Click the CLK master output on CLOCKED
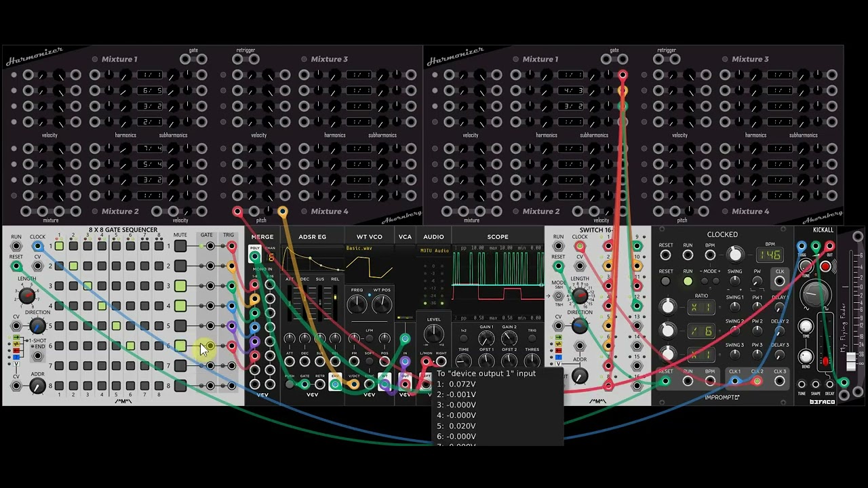The image size is (868, 488). (x=780, y=281)
